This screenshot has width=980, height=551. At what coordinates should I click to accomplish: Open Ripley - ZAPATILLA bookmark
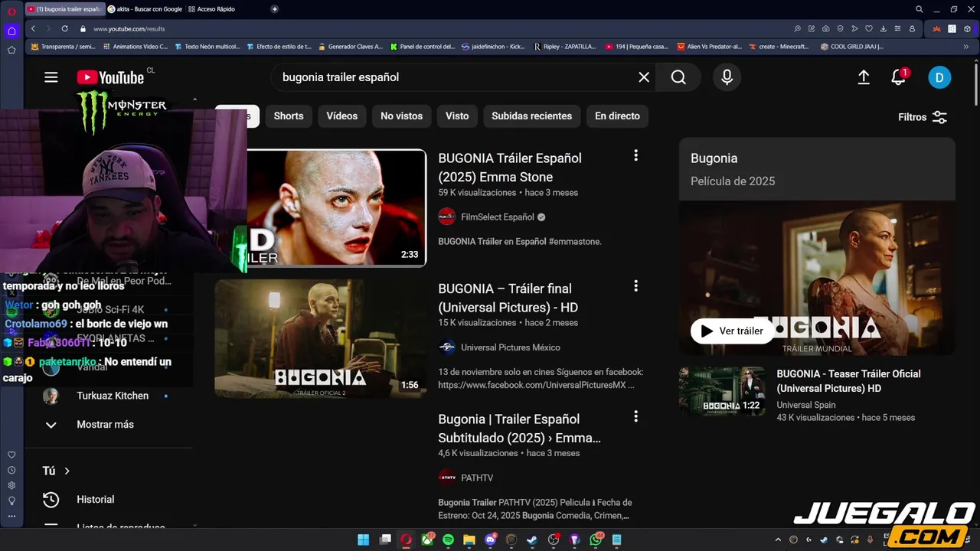(565, 47)
